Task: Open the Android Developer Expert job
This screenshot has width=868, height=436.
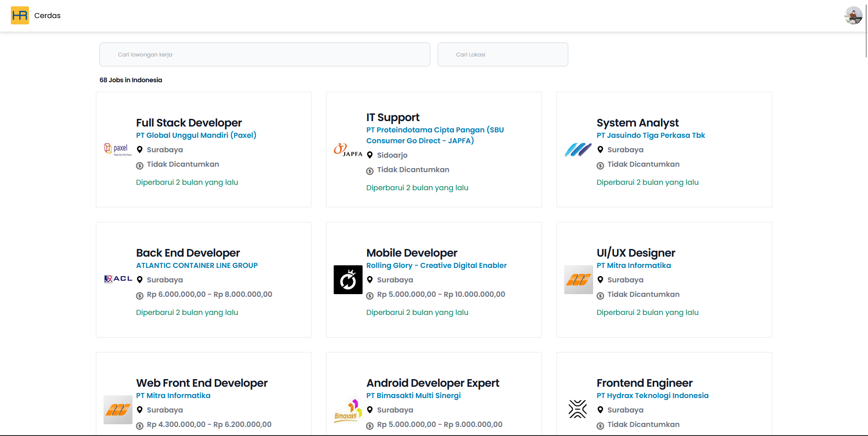Action: click(x=432, y=383)
